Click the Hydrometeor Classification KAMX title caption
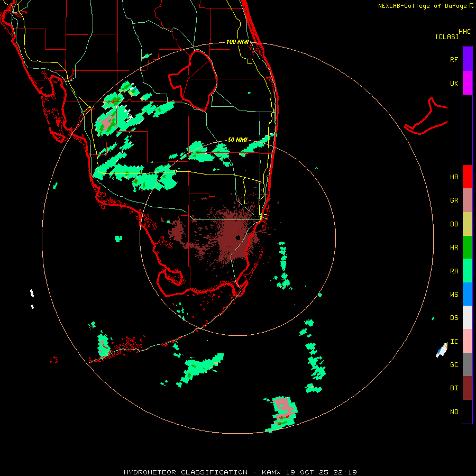Image resolution: width=476 pixels, height=476 pixels. [x=240, y=472]
